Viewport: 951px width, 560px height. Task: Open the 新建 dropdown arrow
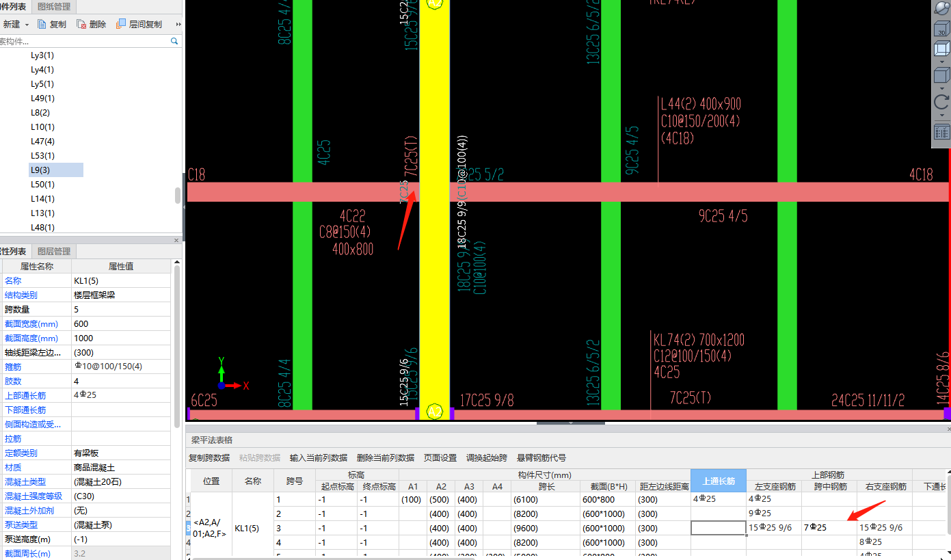[x=27, y=25]
